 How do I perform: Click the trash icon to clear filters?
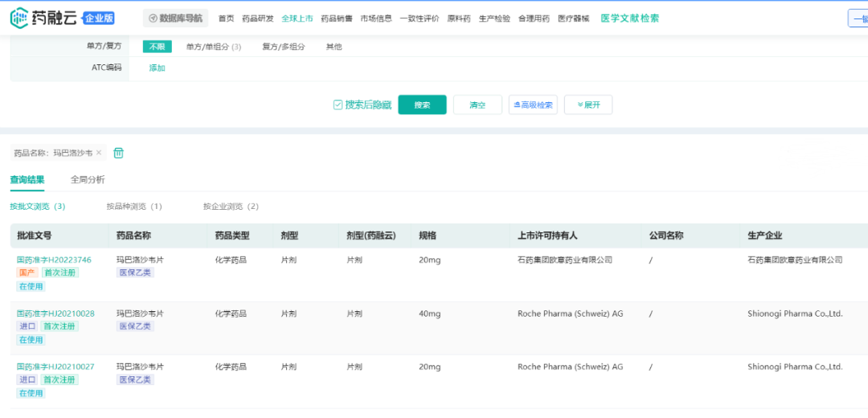[x=119, y=153]
